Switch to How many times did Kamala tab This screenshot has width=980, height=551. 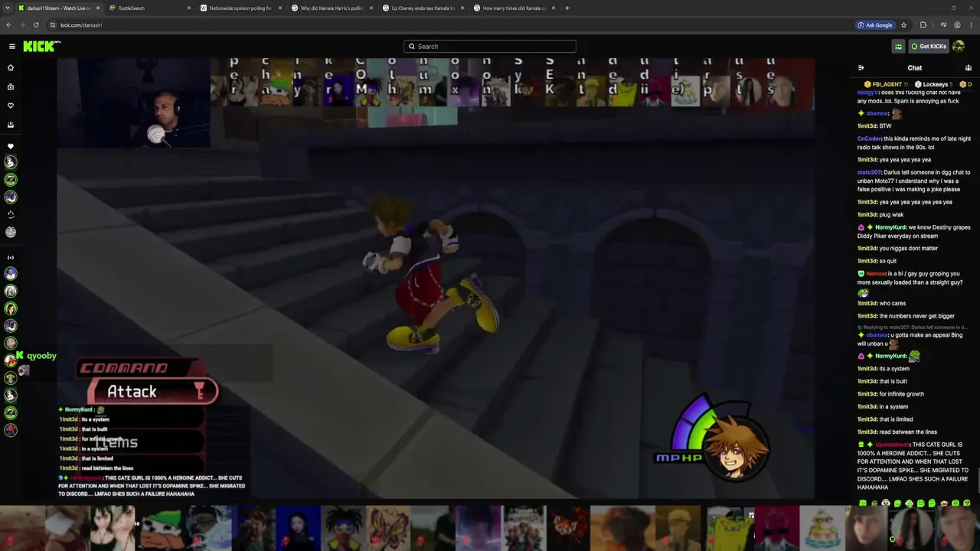pos(514,8)
